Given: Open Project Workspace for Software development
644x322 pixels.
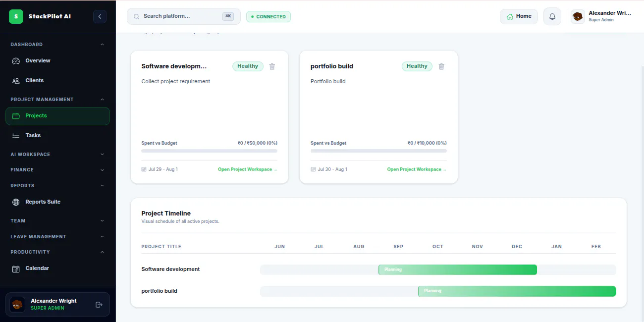Looking at the screenshot, I should click(x=248, y=169).
